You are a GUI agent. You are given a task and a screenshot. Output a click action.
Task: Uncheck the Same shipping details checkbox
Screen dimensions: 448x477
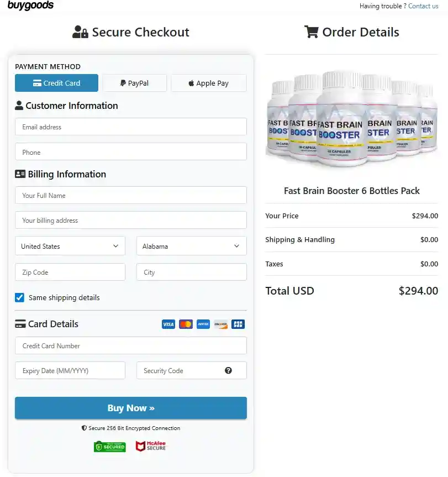tap(19, 297)
